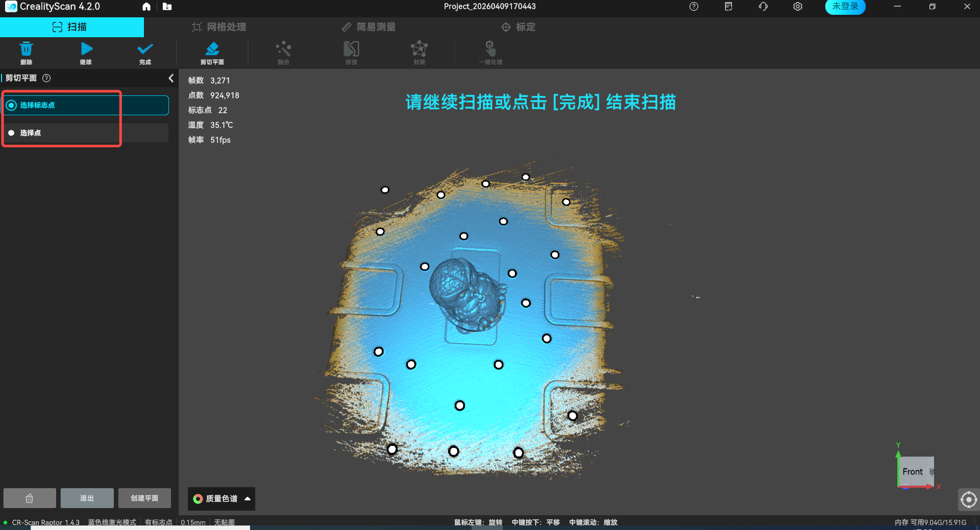Open the settings gear

(x=797, y=7)
